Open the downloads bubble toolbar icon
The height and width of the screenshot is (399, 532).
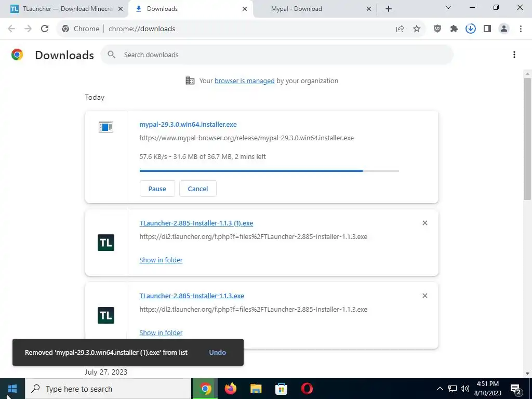point(471,29)
